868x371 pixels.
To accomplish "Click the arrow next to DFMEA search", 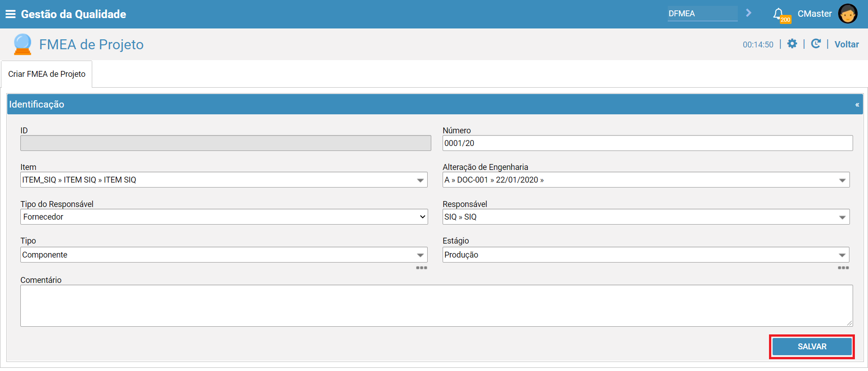I will point(749,13).
